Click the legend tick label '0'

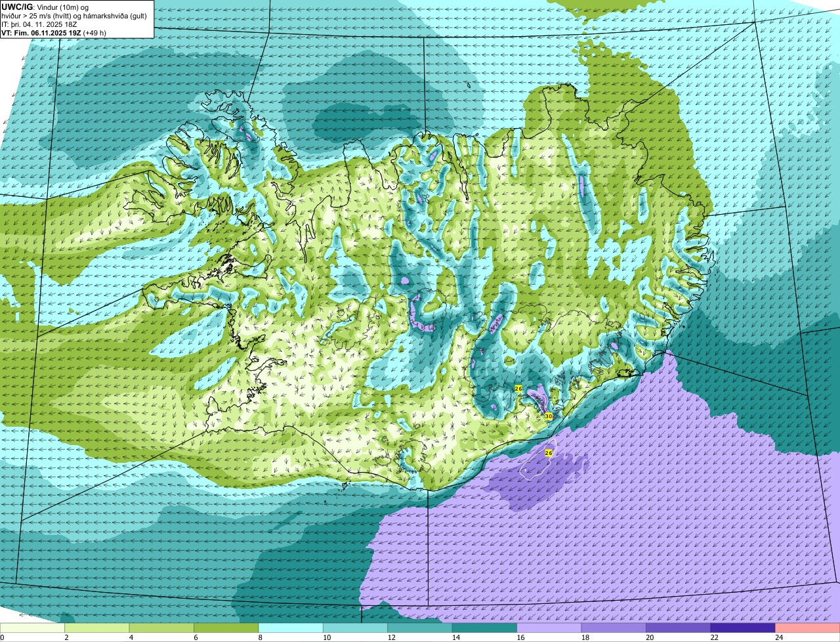click(2, 637)
